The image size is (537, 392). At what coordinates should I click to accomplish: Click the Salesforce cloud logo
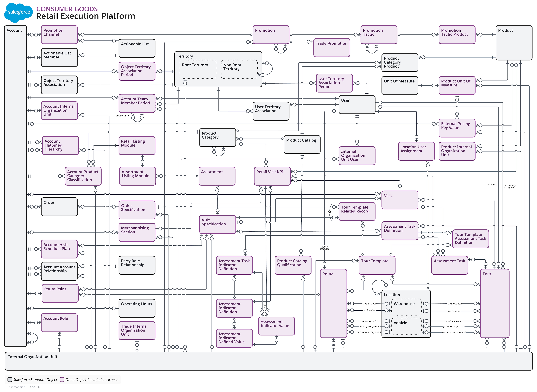(18, 13)
